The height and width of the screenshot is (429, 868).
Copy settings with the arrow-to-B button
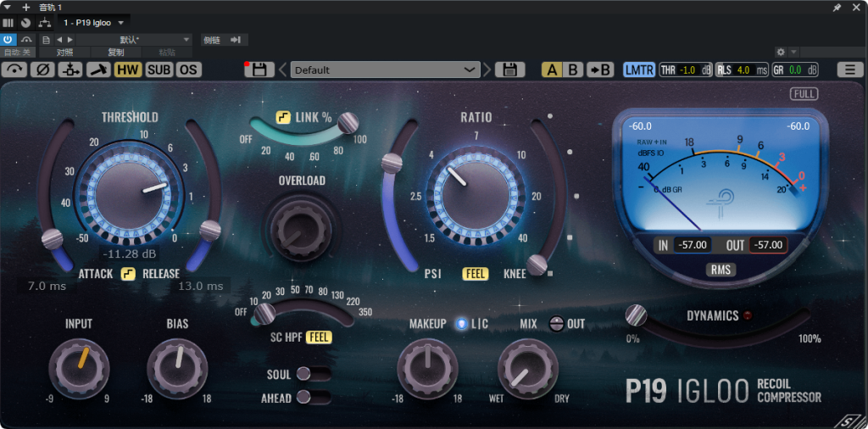click(x=600, y=70)
